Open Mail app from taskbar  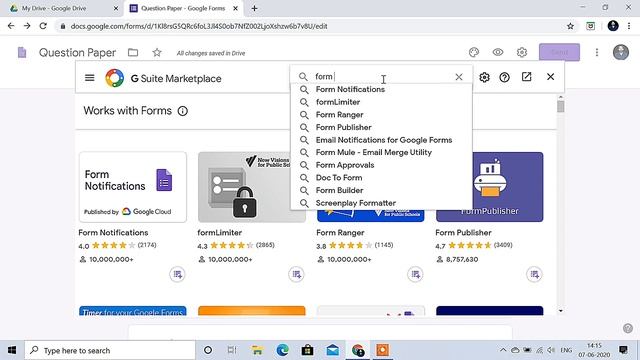[333, 350]
